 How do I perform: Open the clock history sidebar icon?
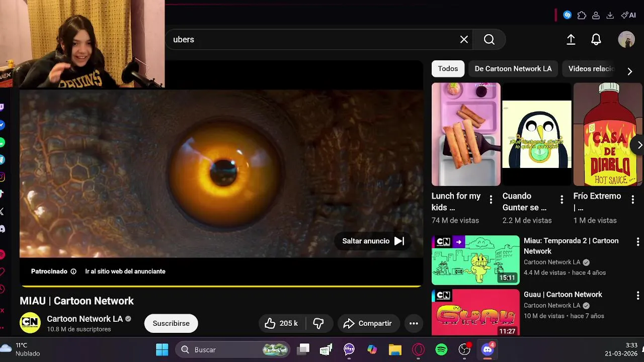tap(2, 289)
